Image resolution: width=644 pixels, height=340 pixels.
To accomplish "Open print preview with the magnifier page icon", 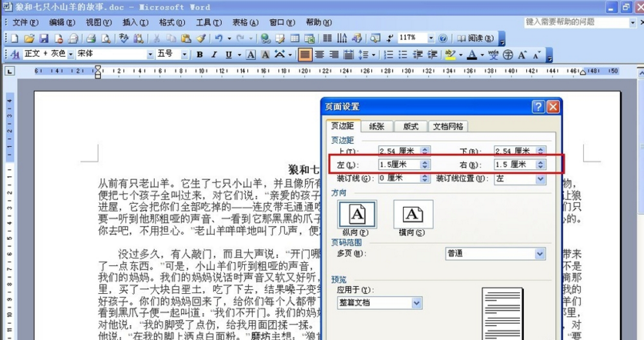I will tap(106, 38).
